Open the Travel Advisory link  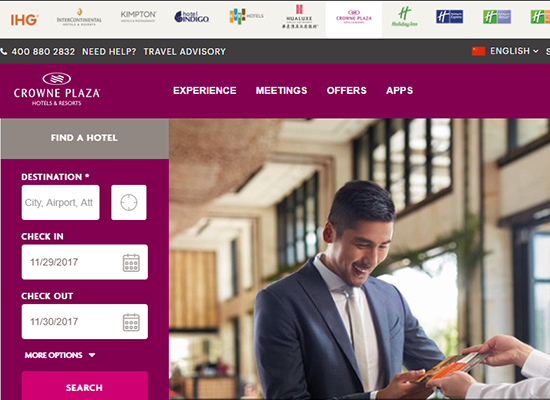[x=185, y=52]
